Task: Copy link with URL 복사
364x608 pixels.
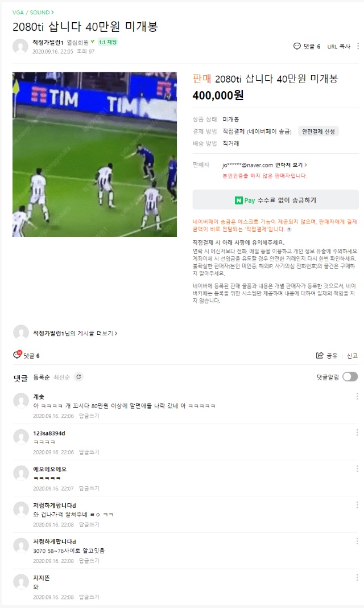Action: coord(339,47)
